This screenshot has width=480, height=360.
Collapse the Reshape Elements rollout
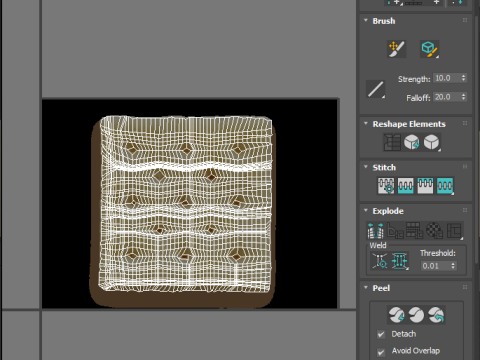[x=366, y=123]
